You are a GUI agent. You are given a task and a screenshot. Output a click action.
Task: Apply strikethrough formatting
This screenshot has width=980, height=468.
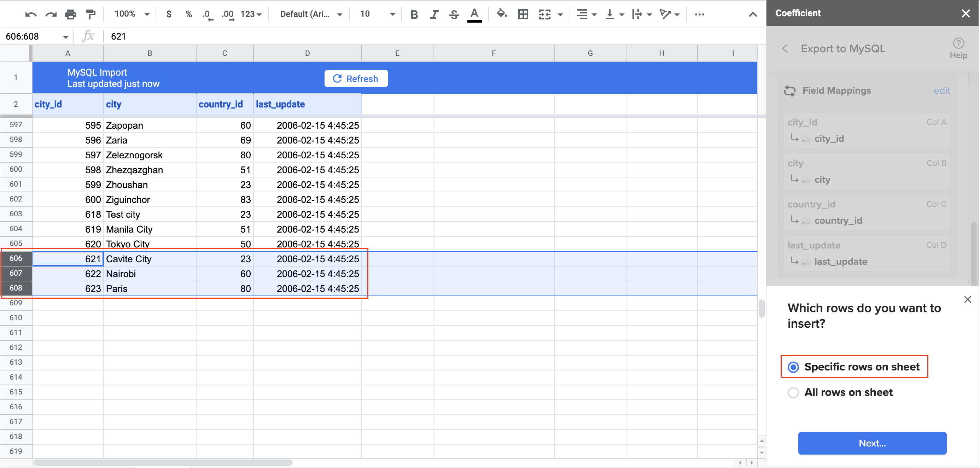454,14
